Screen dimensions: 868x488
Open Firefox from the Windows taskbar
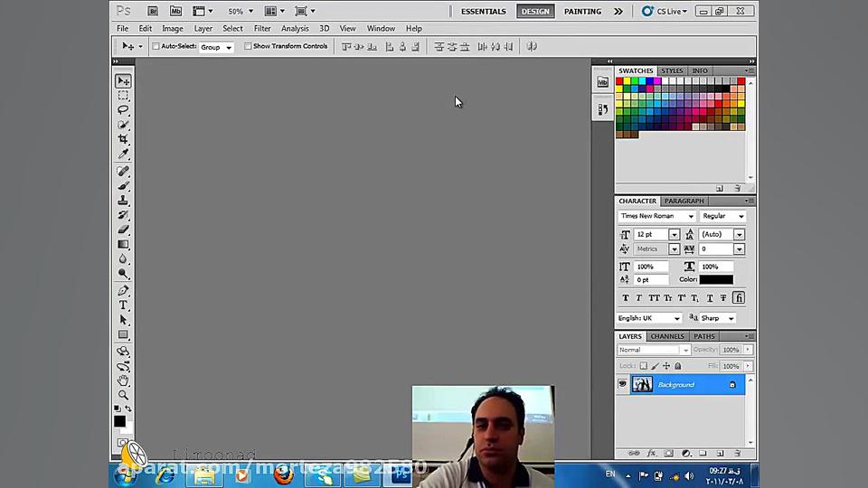(283, 474)
